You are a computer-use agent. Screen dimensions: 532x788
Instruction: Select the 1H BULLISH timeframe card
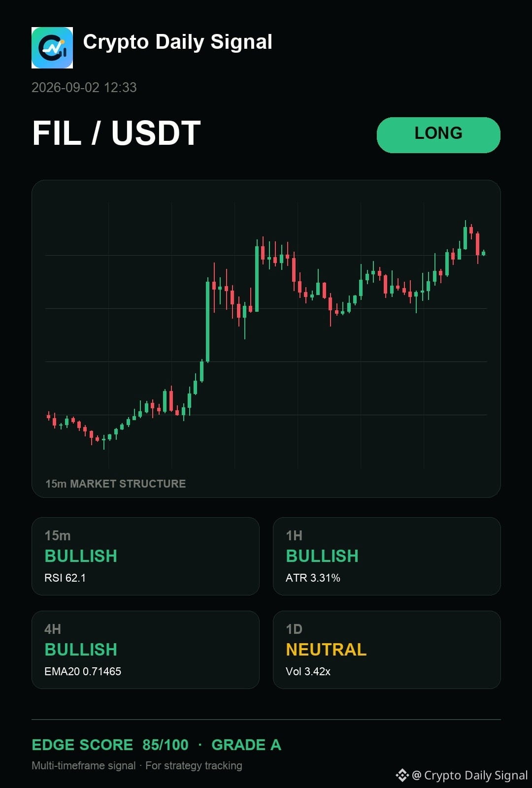387,556
